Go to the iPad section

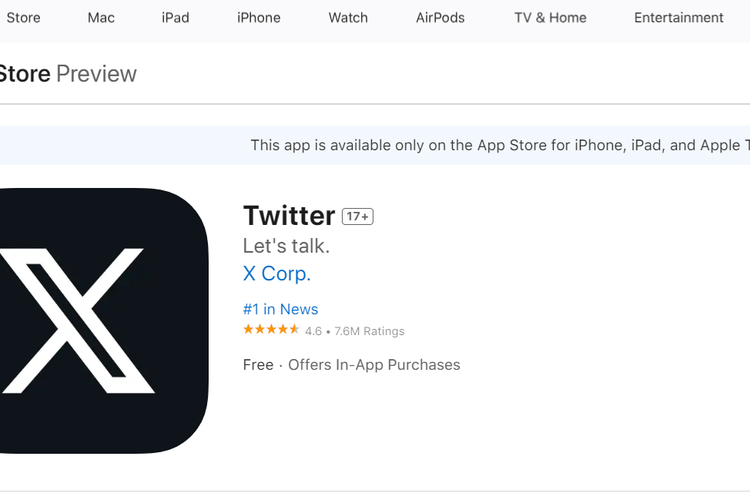pos(175,18)
